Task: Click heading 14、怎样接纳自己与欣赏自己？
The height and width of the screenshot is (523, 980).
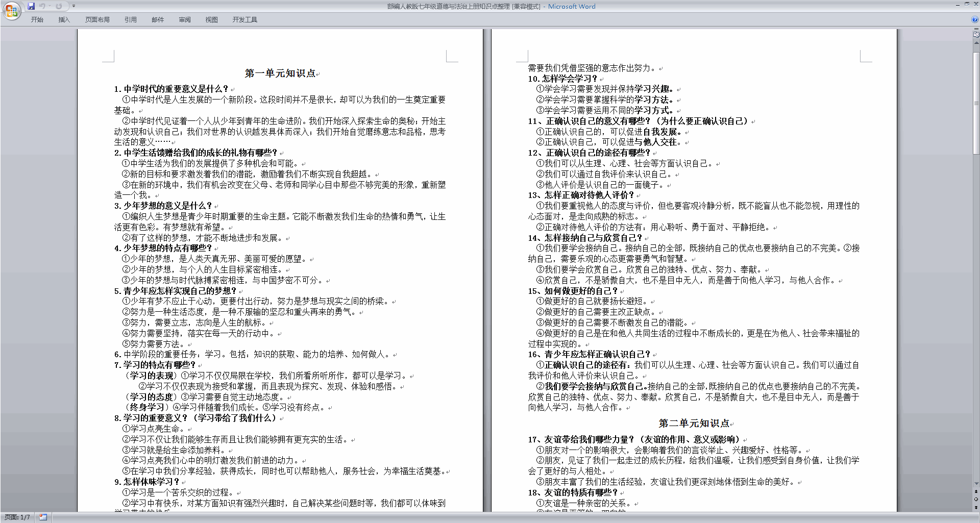Action: click(x=585, y=238)
